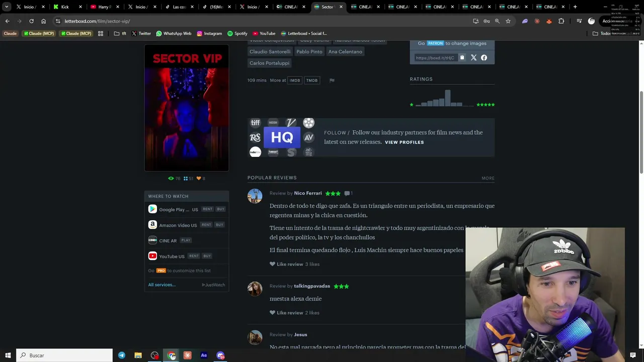Open the Spotify bookmark
Viewport: 644px width, 362px height.
(237, 34)
